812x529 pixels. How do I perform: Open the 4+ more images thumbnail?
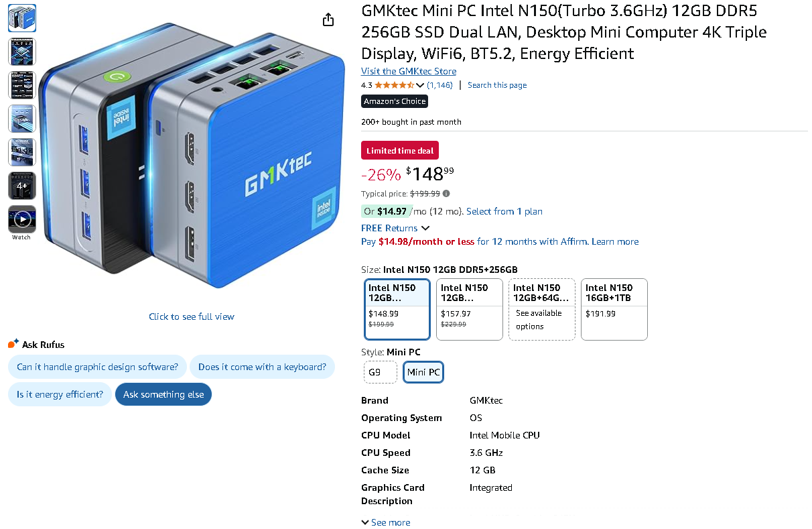coord(22,186)
